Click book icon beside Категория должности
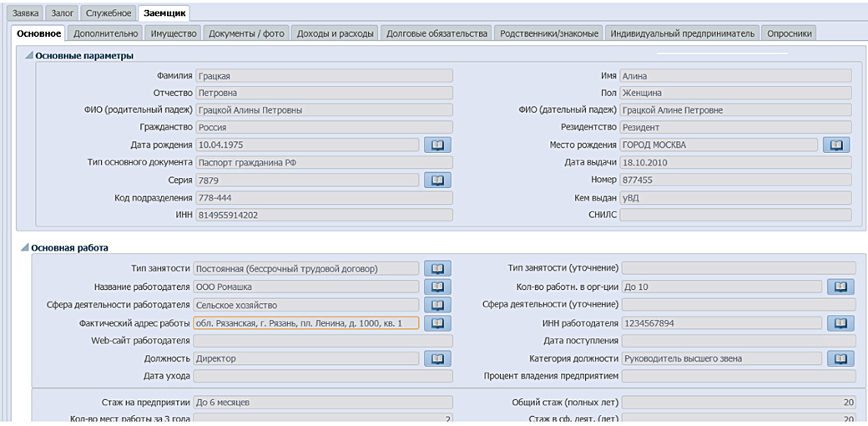The image size is (868, 426). click(x=840, y=358)
